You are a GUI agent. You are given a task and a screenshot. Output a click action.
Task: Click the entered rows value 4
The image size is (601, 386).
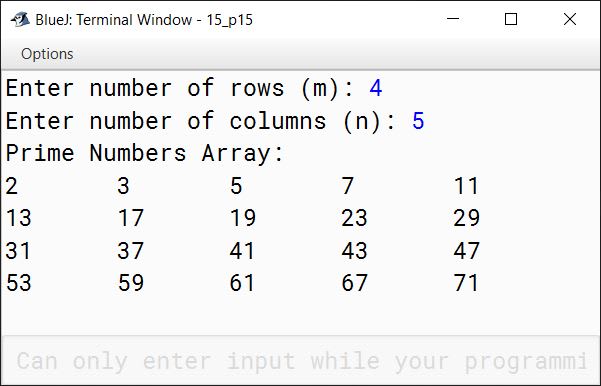(x=376, y=88)
